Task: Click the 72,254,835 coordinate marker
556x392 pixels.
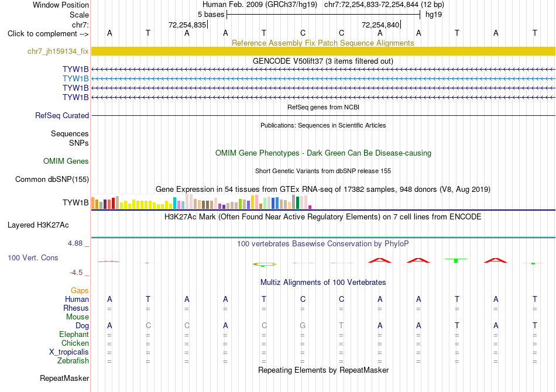Action: (x=187, y=25)
